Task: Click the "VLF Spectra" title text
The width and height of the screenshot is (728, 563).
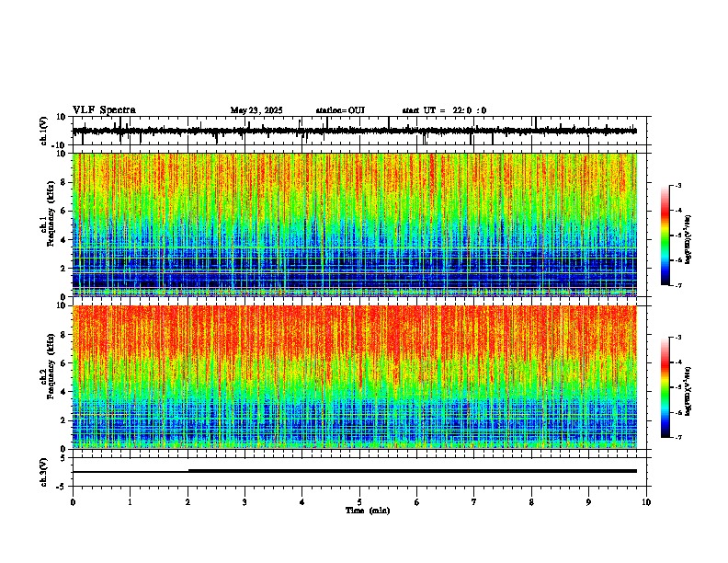Action: point(104,110)
